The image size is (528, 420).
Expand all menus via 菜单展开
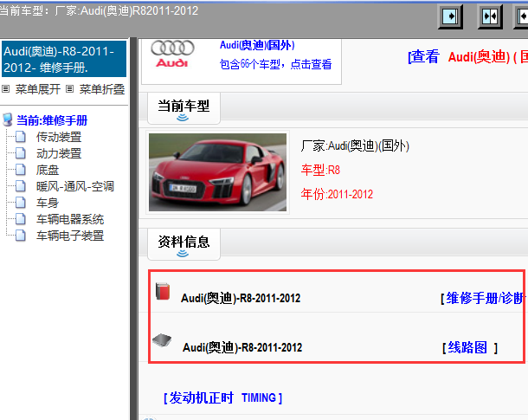tap(38, 89)
